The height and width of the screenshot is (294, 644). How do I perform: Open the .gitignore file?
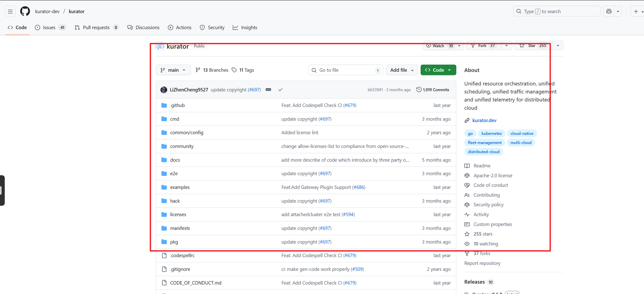coord(180,269)
